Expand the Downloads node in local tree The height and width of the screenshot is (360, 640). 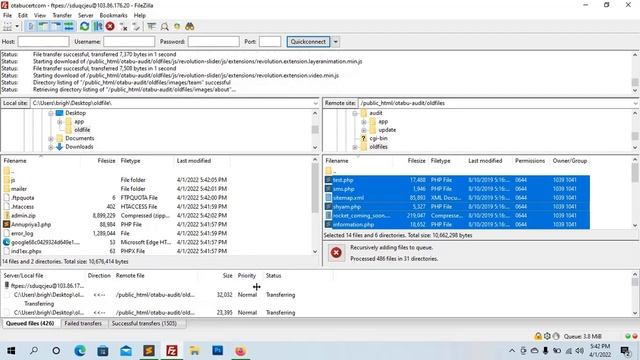pos(51,147)
